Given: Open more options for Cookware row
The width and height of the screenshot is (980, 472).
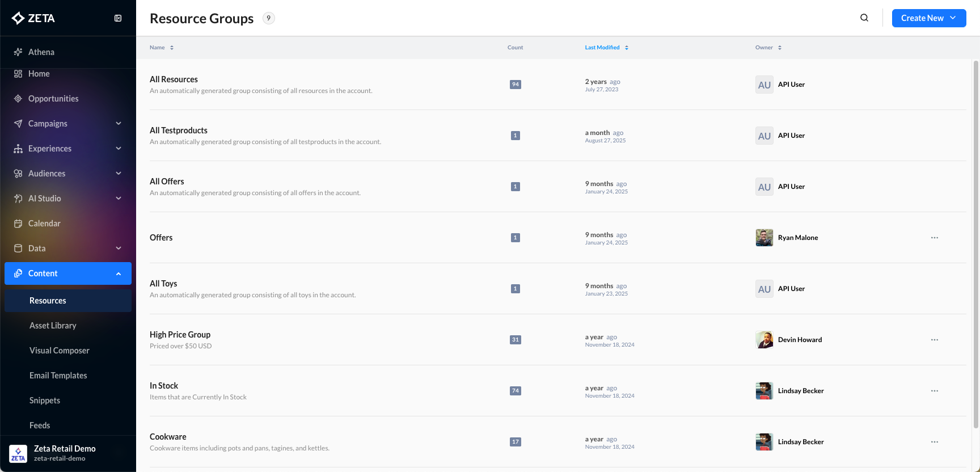Looking at the screenshot, I should pos(934,442).
